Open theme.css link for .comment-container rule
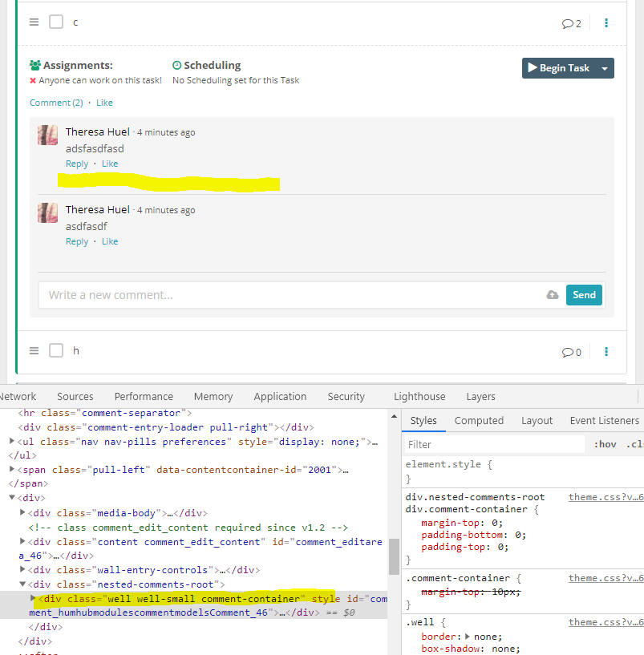Viewport: 644px width, 655px height. point(606,578)
